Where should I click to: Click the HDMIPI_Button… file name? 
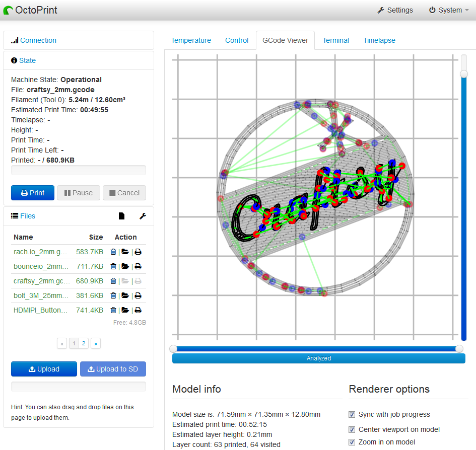[x=40, y=310]
